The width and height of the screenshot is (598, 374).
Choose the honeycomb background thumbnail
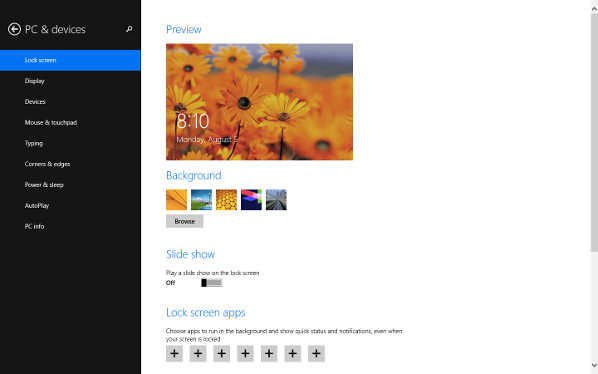[x=226, y=200]
